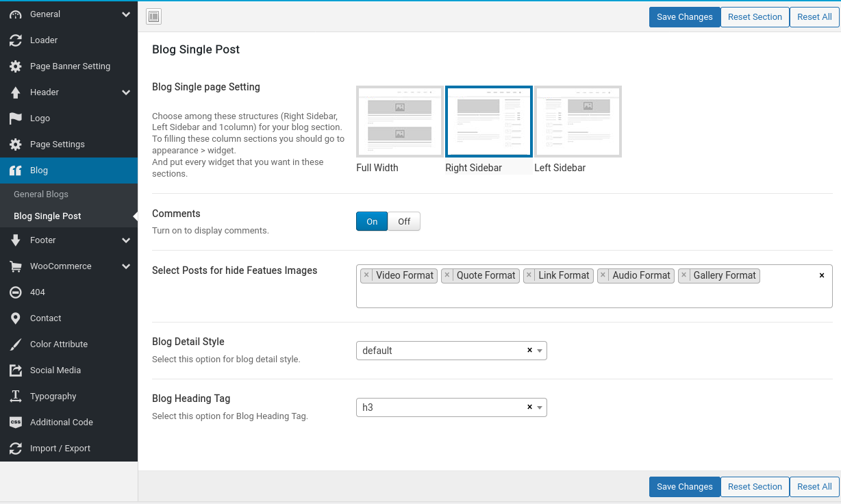Clear all selected post formats
Image resolution: width=841 pixels, height=504 pixels.
click(x=822, y=275)
